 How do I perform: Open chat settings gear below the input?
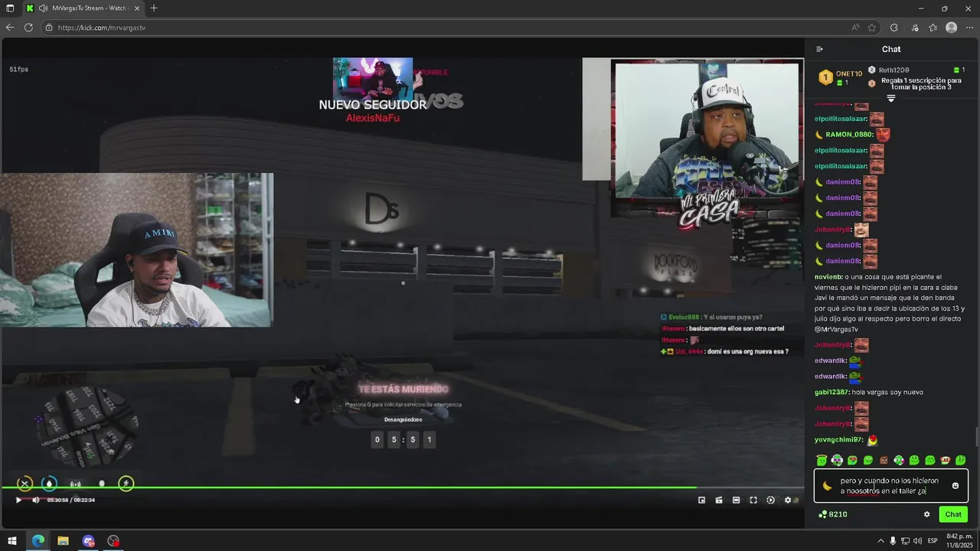[x=926, y=514]
